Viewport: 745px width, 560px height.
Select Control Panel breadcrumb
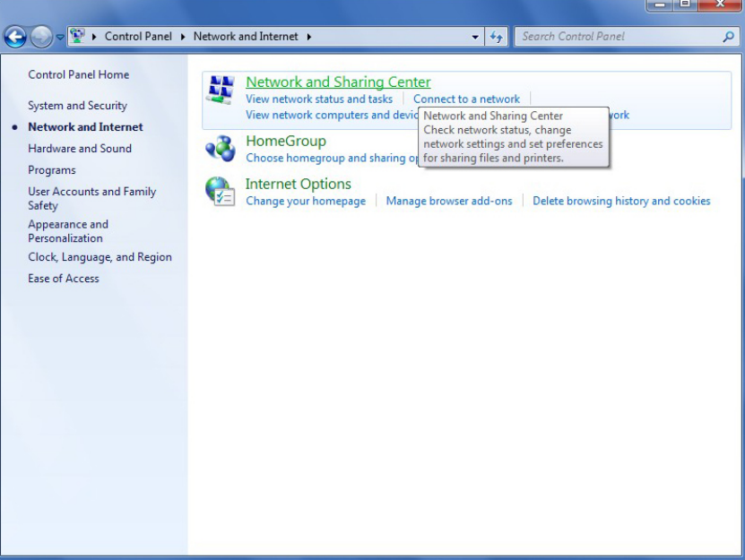[138, 37]
